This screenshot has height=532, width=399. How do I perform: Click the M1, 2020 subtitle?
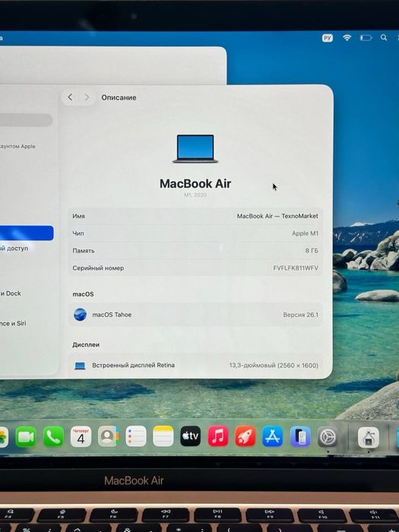point(195,195)
